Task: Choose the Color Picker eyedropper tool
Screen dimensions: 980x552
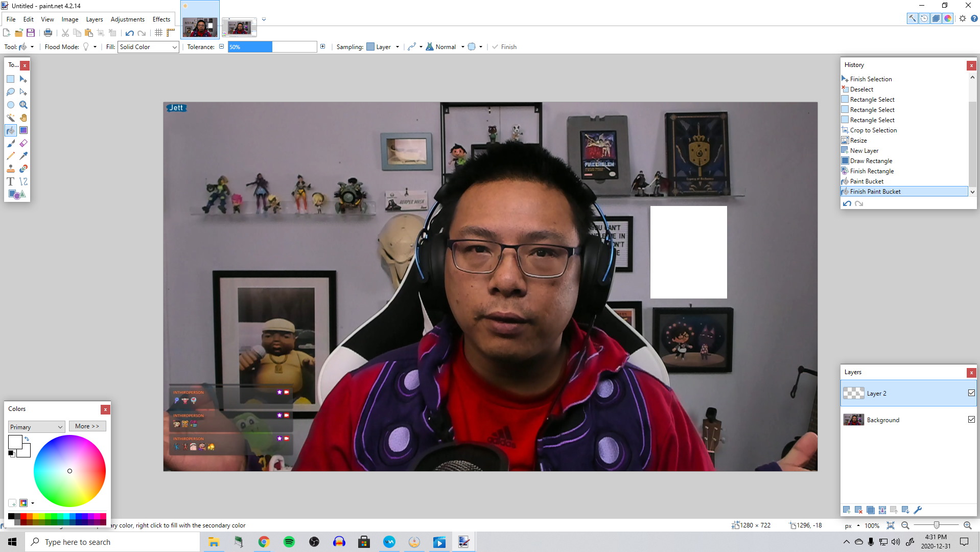Action: pos(24,156)
